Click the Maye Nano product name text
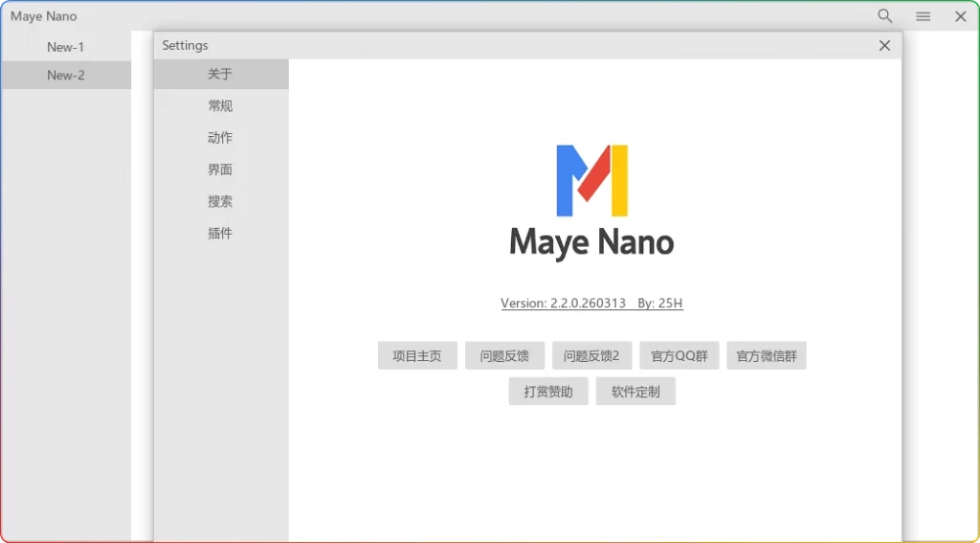The width and height of the screenshot is (980, 543). [x=591, y=243]
